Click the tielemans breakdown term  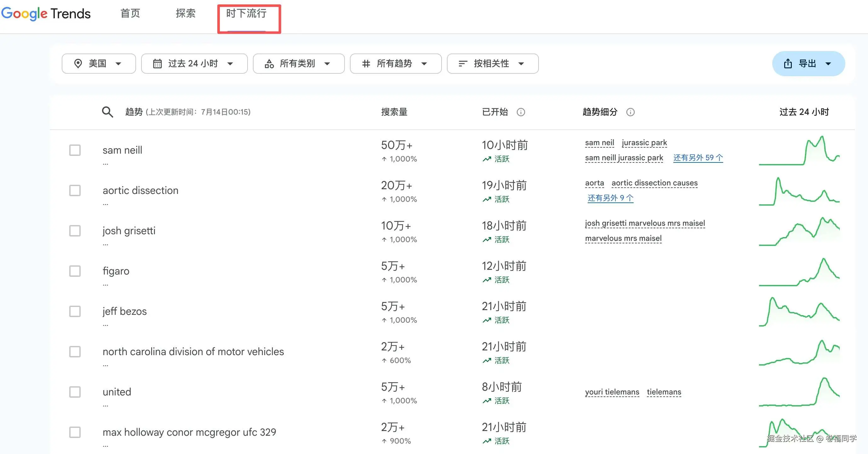(x=664, y=392)
